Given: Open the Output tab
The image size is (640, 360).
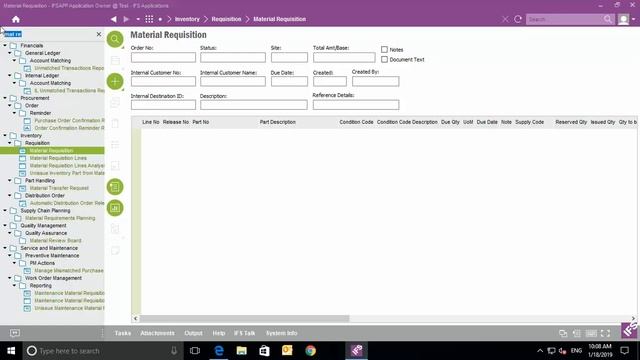Looking at the screenshot, I should [x=193, y=333].
